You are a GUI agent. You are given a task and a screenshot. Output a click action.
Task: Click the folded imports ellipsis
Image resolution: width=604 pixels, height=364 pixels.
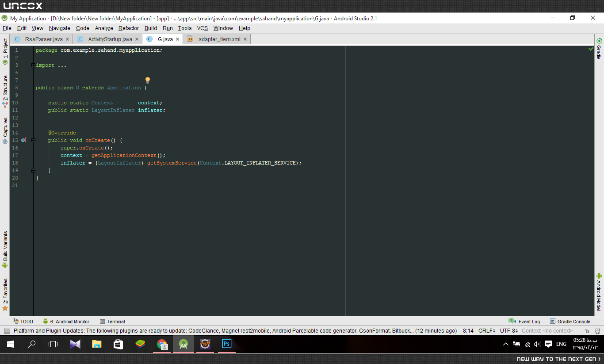pyautogui.click(x=62, y=65)
